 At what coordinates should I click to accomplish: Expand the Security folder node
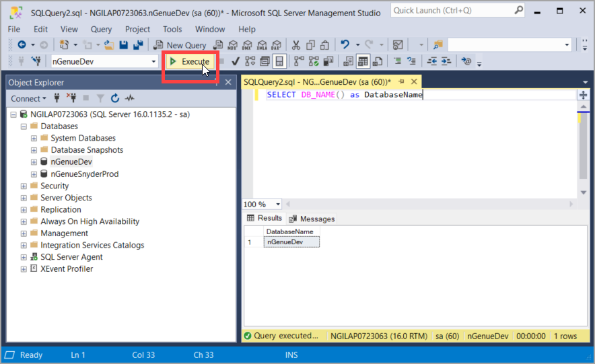tap(24, 186)
